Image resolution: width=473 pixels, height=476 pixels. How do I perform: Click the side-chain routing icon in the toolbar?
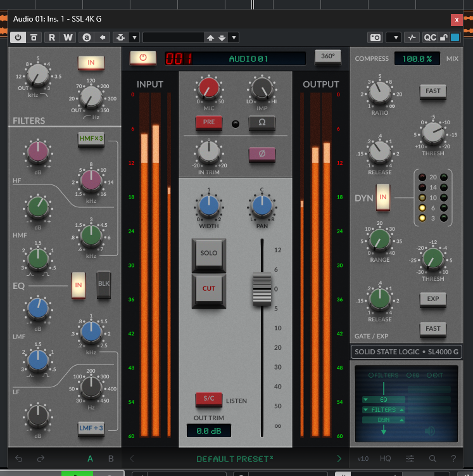pyautogui.click(x=121, y=37)
